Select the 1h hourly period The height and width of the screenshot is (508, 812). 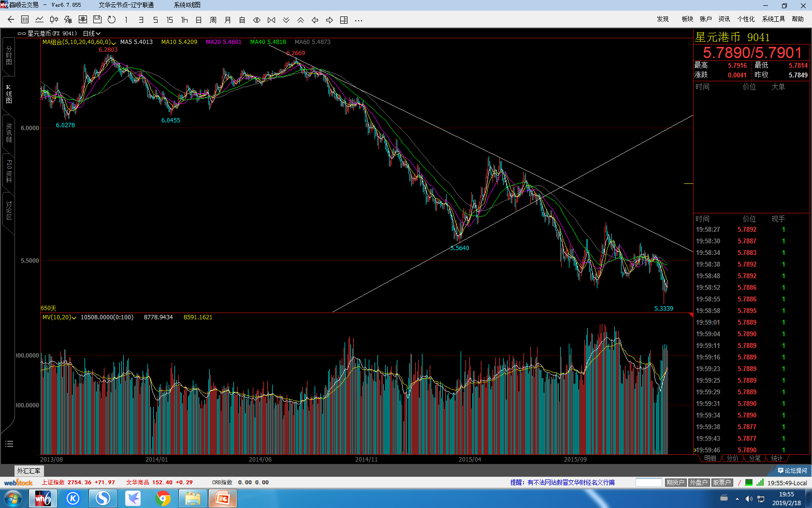tap(184, 20)
